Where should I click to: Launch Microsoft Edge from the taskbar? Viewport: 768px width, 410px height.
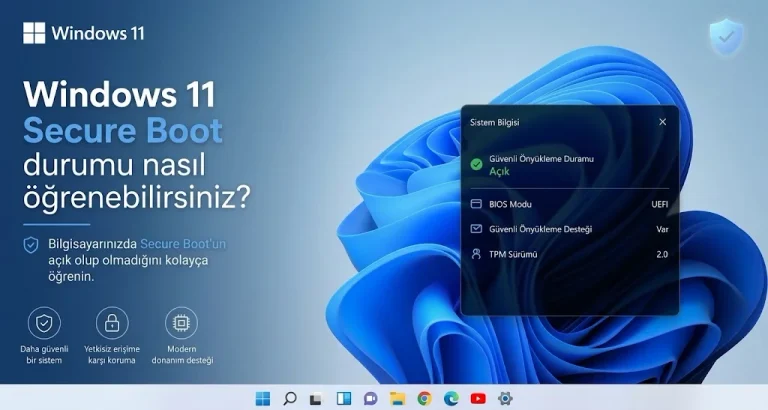click(x=451, y=398)
